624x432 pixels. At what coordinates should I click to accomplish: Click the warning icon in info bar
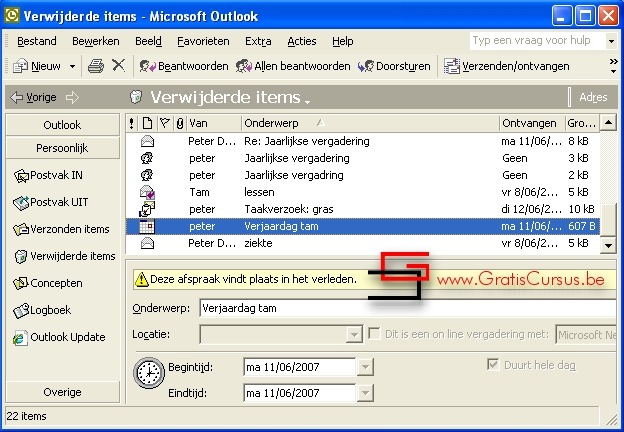point(141,279)
